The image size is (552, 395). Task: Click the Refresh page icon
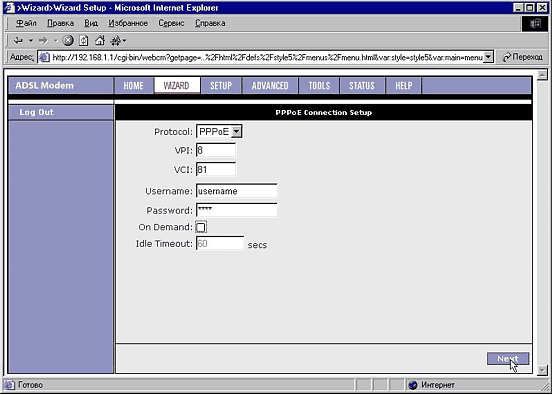(x=84, y=41)
